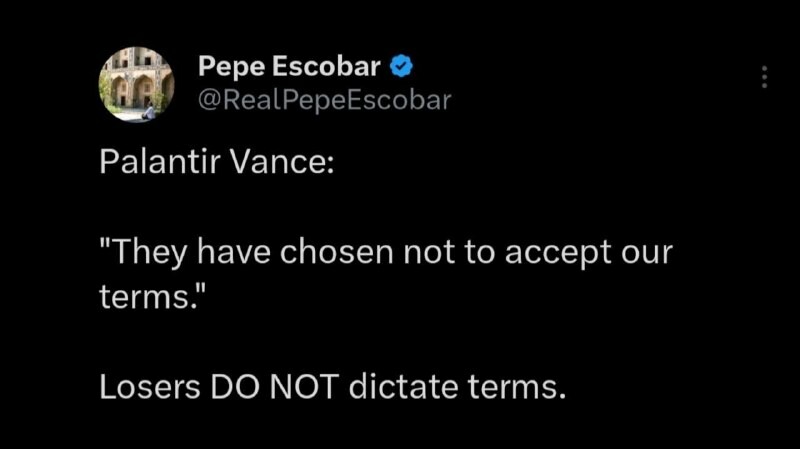Image resolution: width=800 pixels, height=449 pixels.
Task: Open Pepe Escobar's profile picture
Action: pos(136,84)
